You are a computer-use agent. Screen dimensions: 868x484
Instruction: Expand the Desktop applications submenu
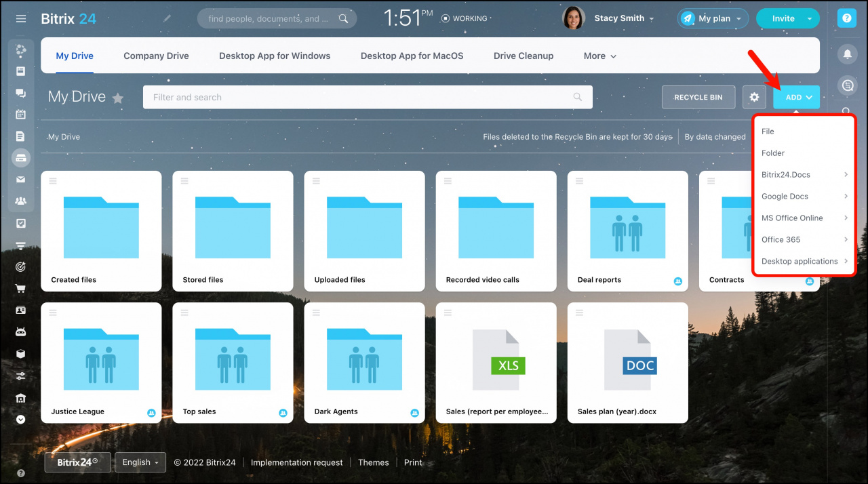tap(804, 262)
